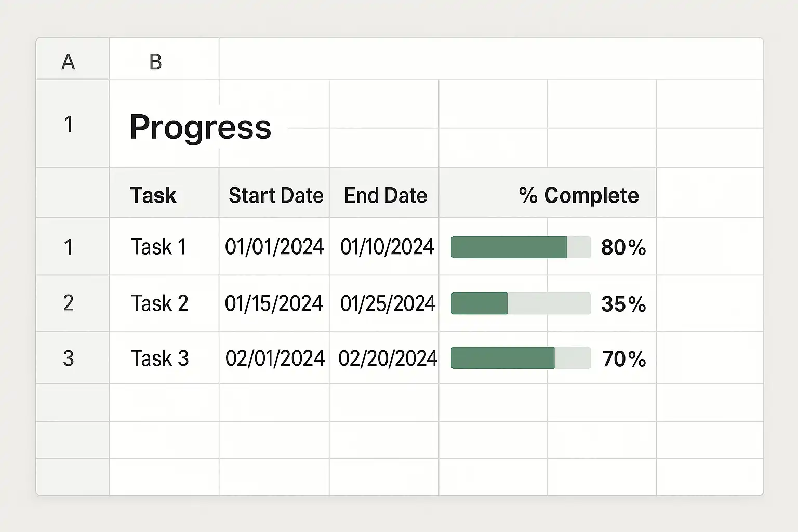Click the 35% progress bar
The width and height of the screenshot is (798, 532).
click(521, 303)
